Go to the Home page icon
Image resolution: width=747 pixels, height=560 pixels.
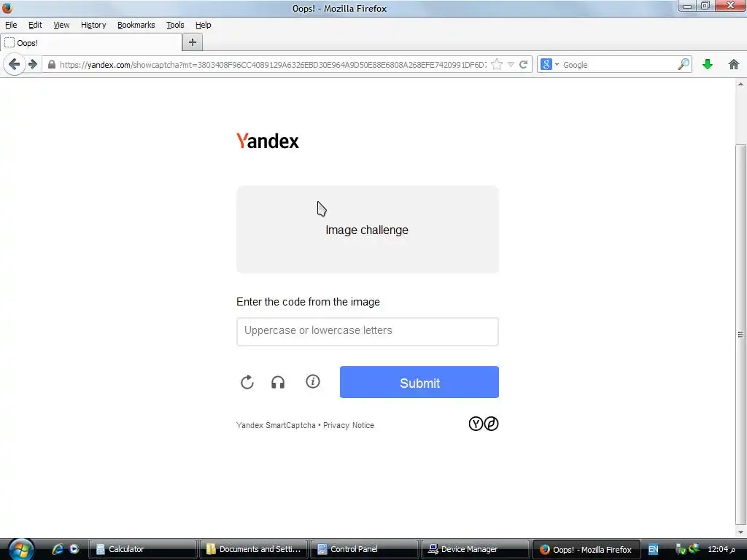click(734, 64)
